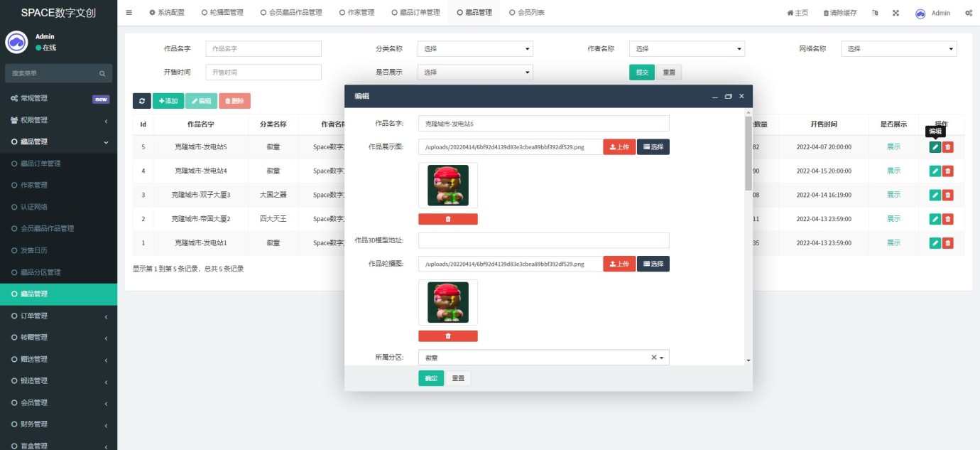980x450 pixels.
Task: Open the 分类名称 dropdown filter
Action: [x=475, y=49]
